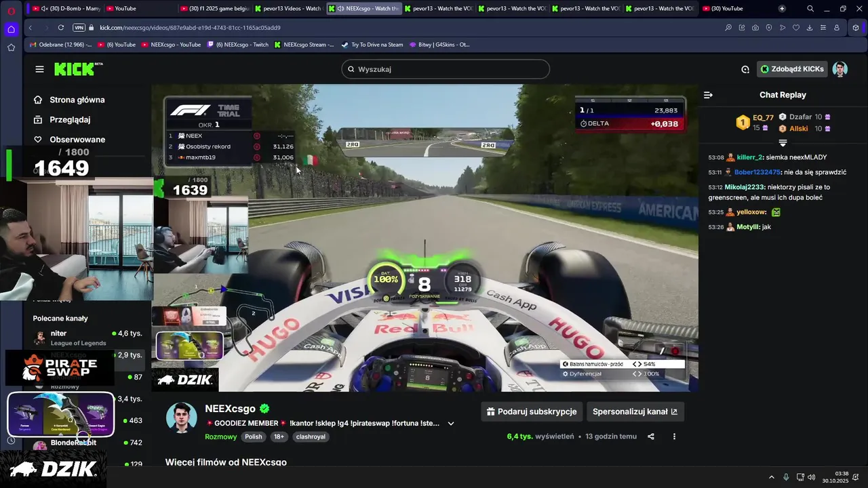Viewport: 868px width, 488px height.
Task: Open a new browser tab
Action: click(x=782, y=9)
